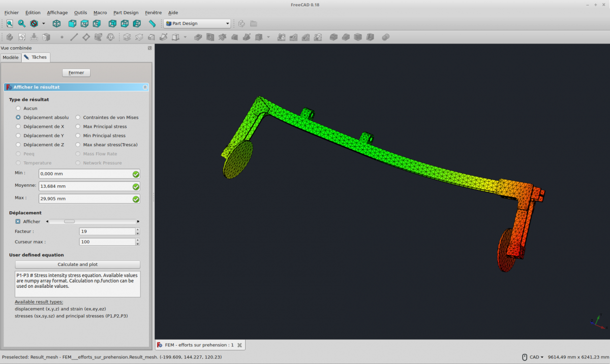This screenshot has height=364, width=610.
Task: Select Déplacement de X radio button
Action: (18, 126)
